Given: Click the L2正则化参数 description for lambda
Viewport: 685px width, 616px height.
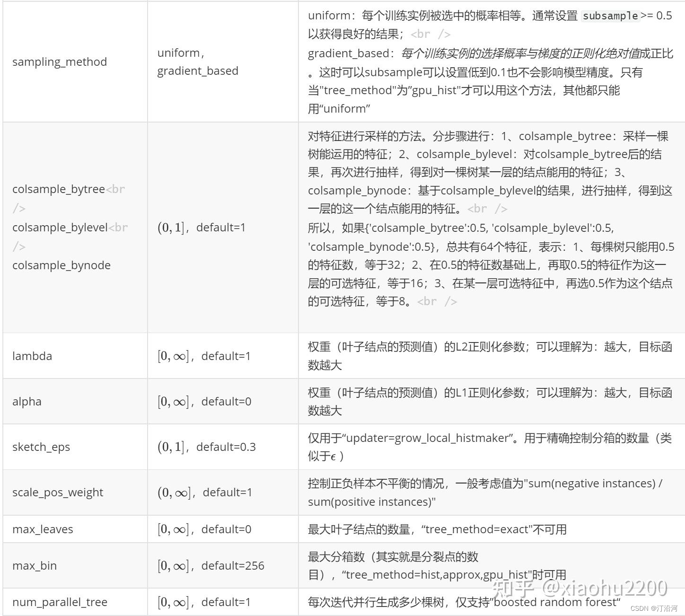Looking at the screenshot, I should click(490, 356).
